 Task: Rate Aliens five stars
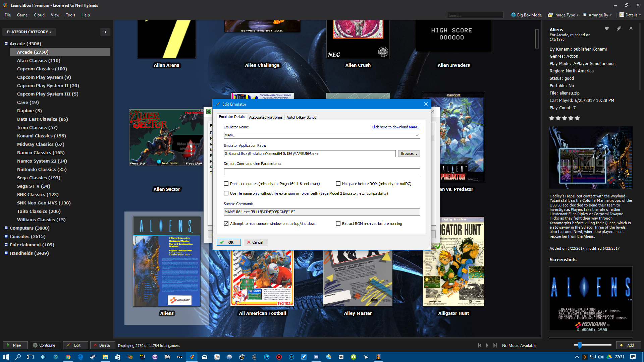tap(577, 118)
